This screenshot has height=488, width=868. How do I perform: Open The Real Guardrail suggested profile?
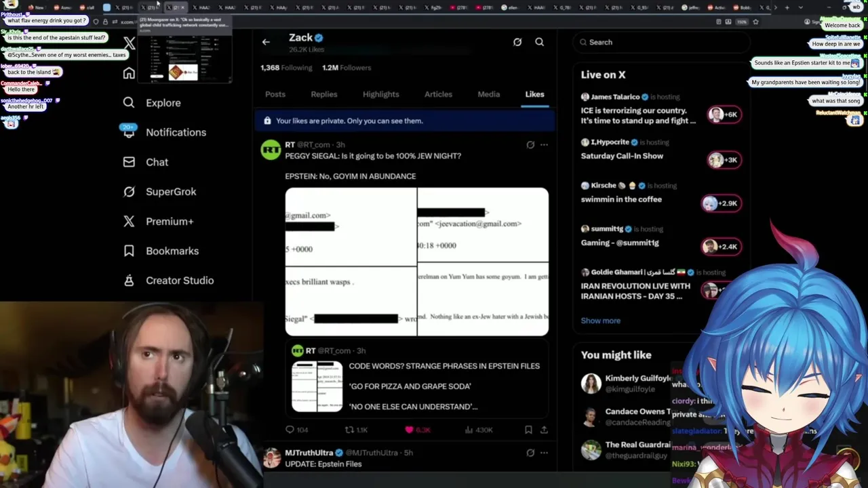(627, 449)
